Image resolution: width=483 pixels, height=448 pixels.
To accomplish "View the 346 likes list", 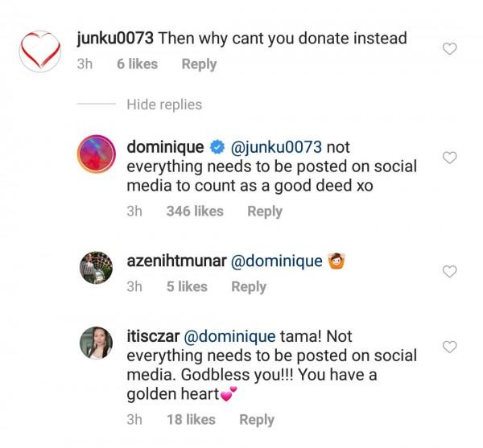I will (x=194, y=212).
